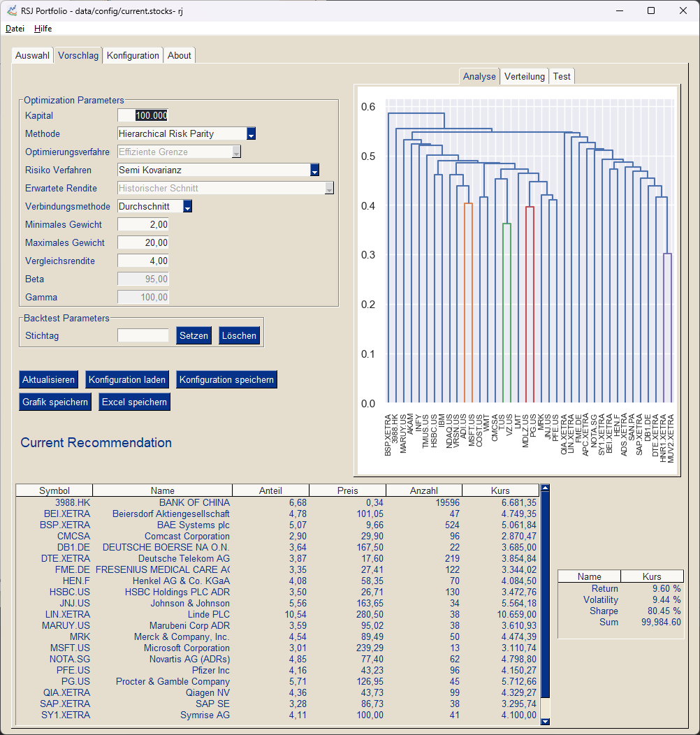Image resolution: width=700 pixels, height=735 pixels.
Task: Click the table scrollbar up arrow
Action: click(x=545, y=488)
